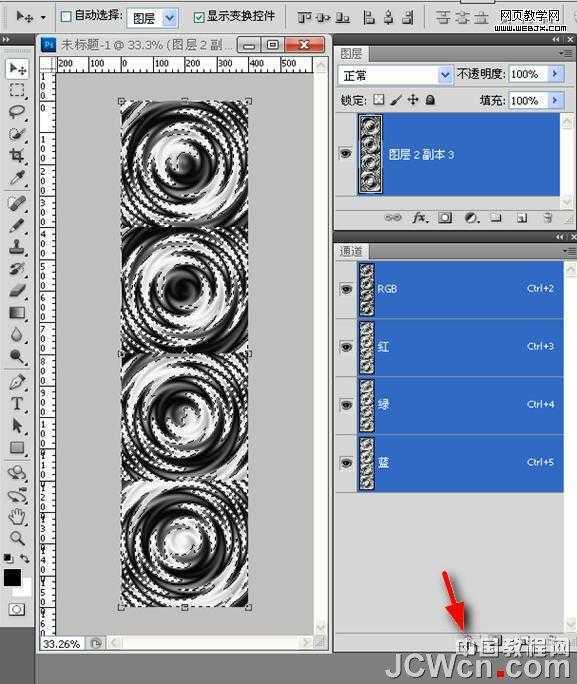Viewport: 577px width, 684px height.
Task: Toggle lock image pixels
Action: point(396,100)
